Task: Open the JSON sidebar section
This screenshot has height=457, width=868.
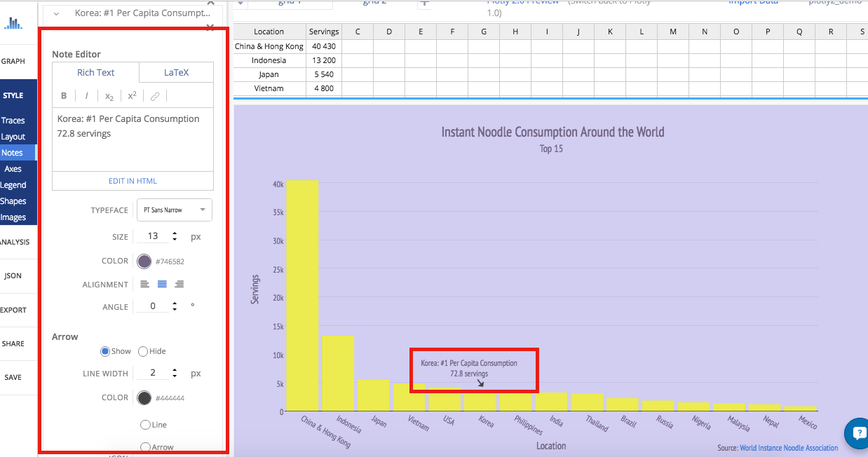Action: pyautogui.click(x=13, y=275)
